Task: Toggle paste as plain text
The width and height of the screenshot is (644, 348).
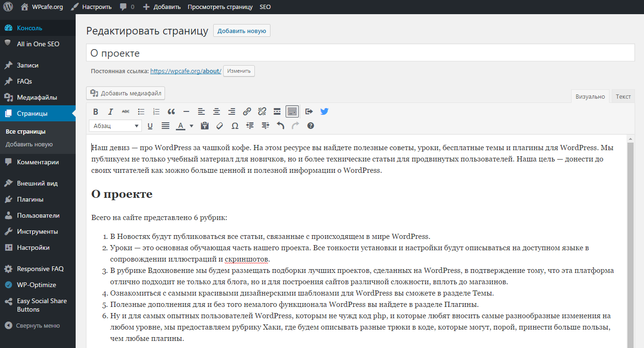Action: tap(205, 126)
